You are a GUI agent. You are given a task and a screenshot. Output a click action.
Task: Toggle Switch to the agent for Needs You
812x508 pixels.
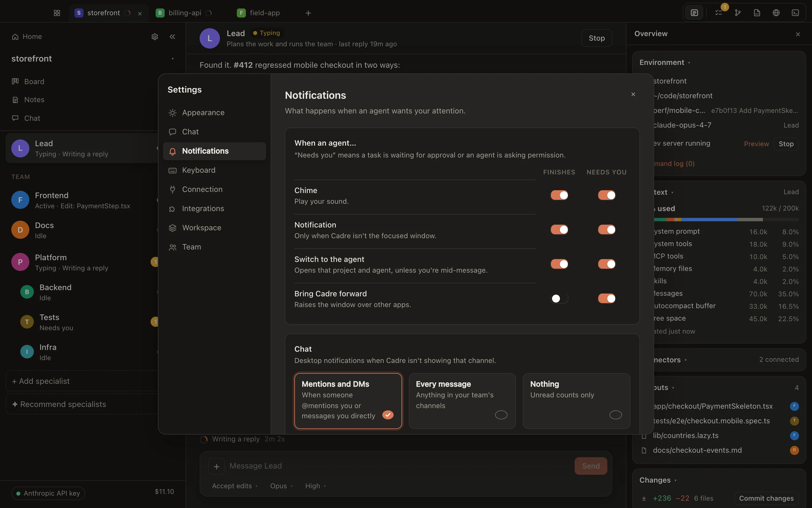(606, 264)
